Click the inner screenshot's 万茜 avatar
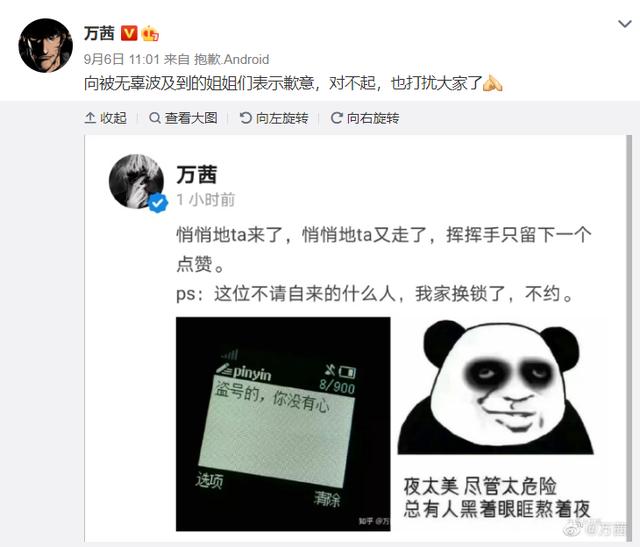The image size is (640, 547). click(137, 182)
